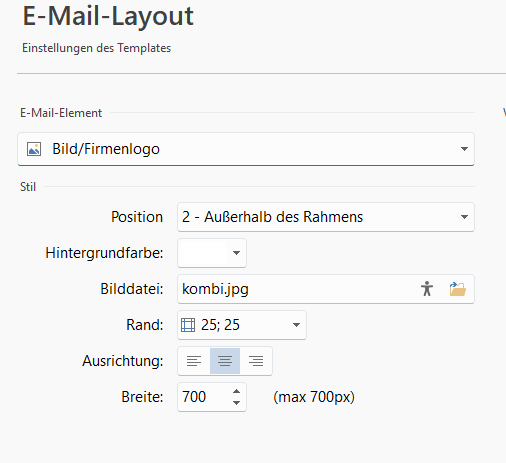Click into the Breite value field
The width and height of the screenshot is (506, 463).
tap(204, 397)
